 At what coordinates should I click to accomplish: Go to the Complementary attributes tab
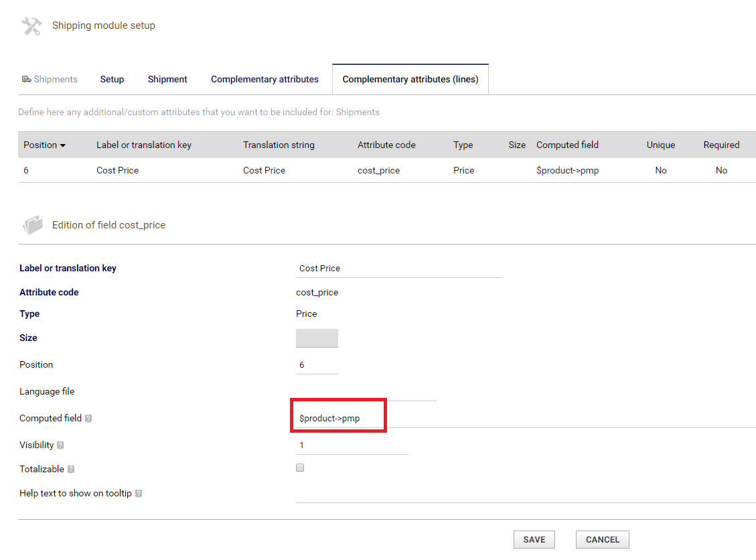pos(264,79)
